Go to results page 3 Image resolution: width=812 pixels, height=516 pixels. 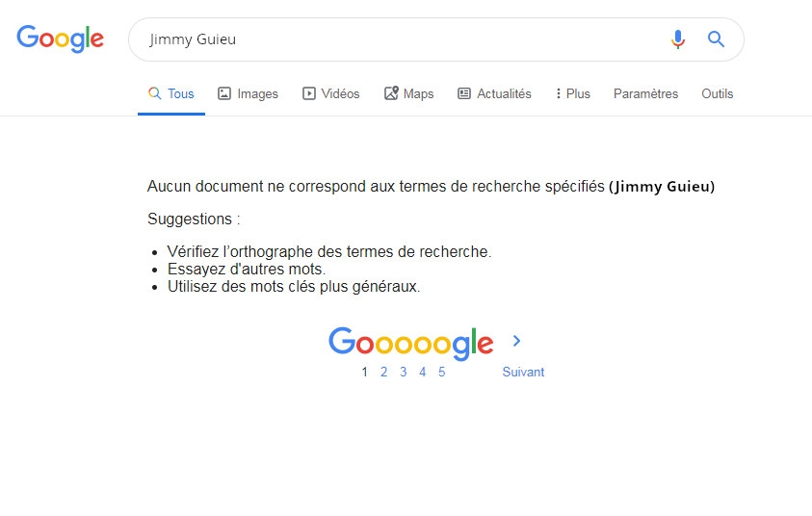pyautogui.click(x=403, y=373)
